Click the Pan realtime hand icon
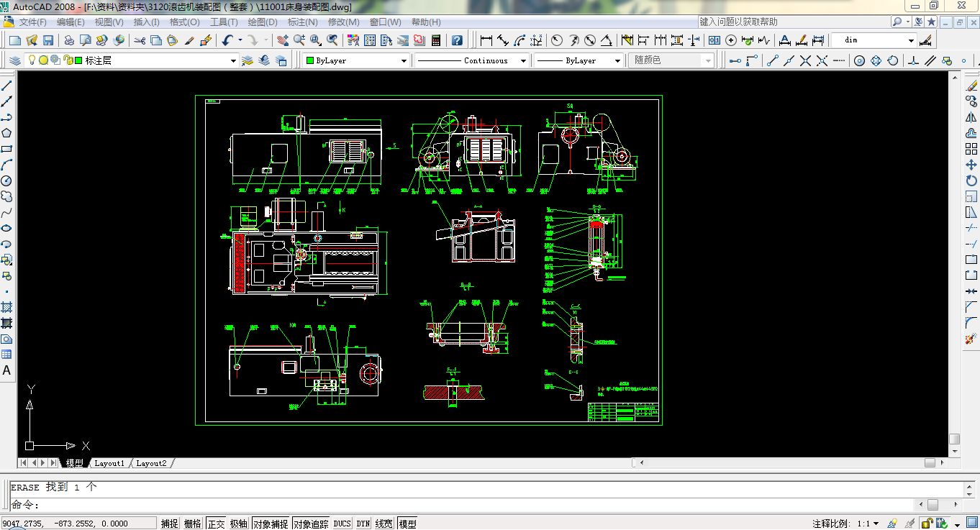This screenshot has width=980, height=530. click(x=283, y=40)
